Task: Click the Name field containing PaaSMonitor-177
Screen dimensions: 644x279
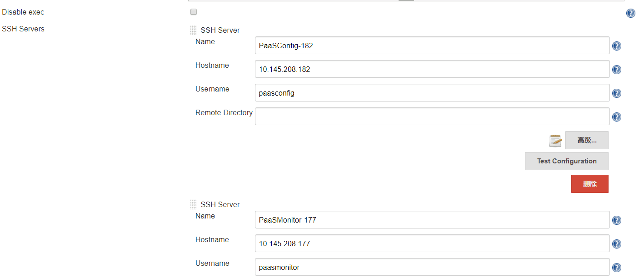Action: tap(432, 220)
